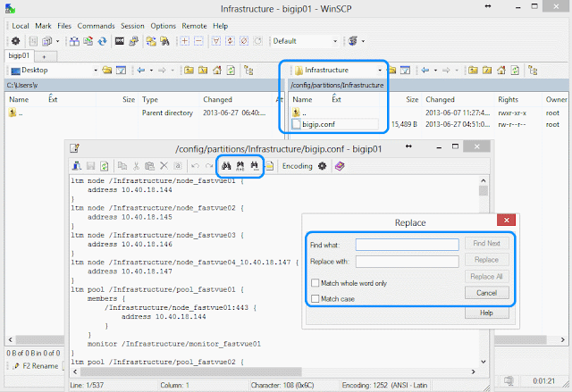The width and height of the screenshot is (572, 392).
Task: Click the Delete X icon in editor toolbar
Action: [x=164, y=166]
